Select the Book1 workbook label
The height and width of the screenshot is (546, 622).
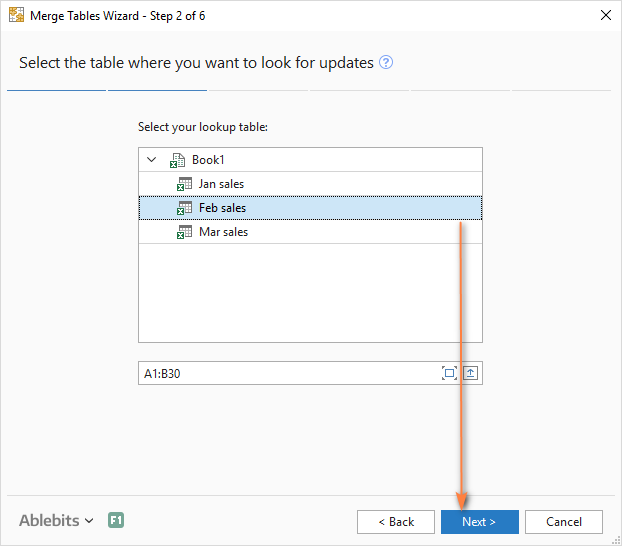(208, 160)
